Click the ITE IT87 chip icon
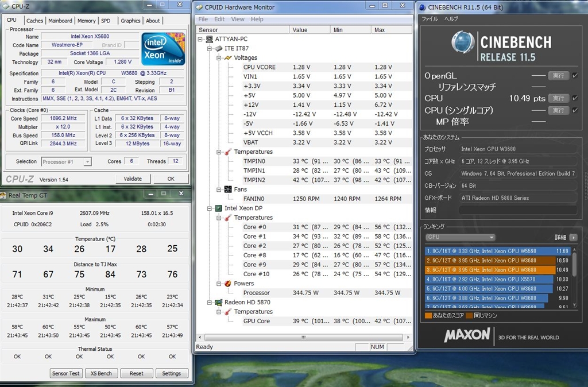Viewport: 588px width, 387px height. (219, 48)
